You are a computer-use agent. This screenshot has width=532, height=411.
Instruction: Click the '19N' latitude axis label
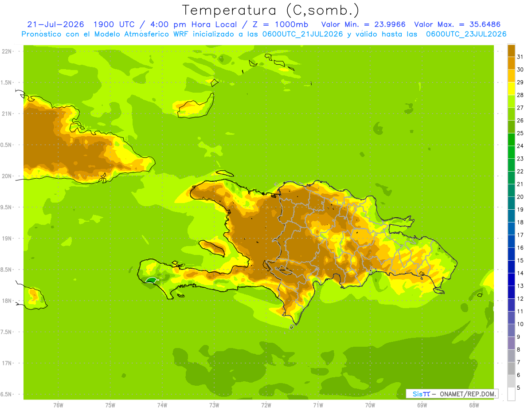pos(7,239)
